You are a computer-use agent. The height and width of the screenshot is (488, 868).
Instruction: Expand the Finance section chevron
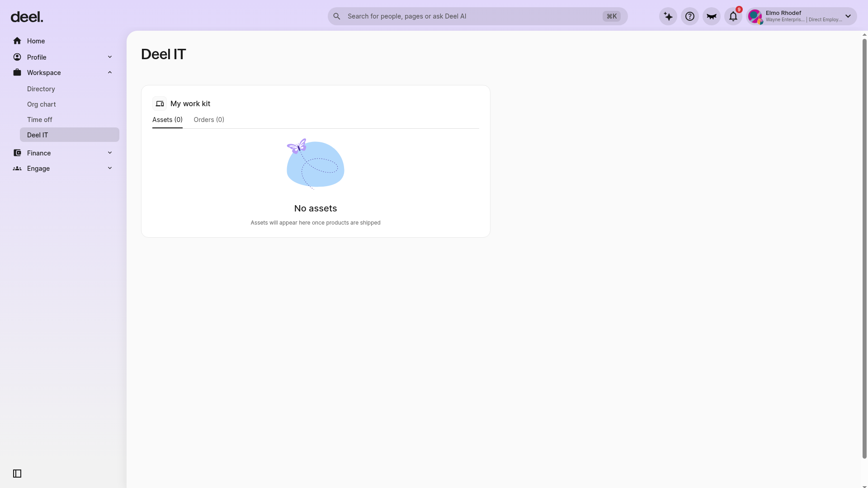(x=110, y=153)
